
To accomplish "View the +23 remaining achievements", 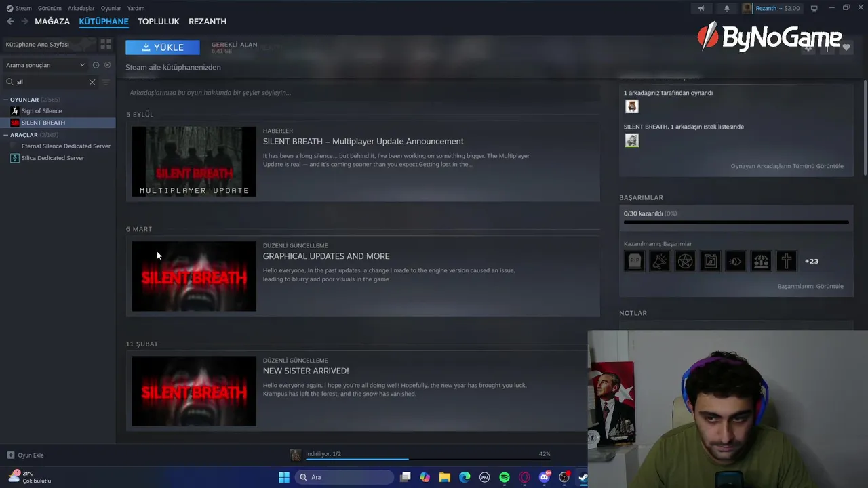I will [812, 261].
